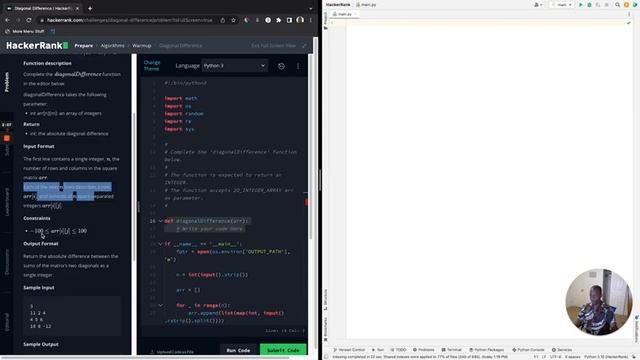Click the HackerRank code editor vertical scrollbar
Image resolution: width=640 pixels, height=360 pixels.
pos(310,147)
